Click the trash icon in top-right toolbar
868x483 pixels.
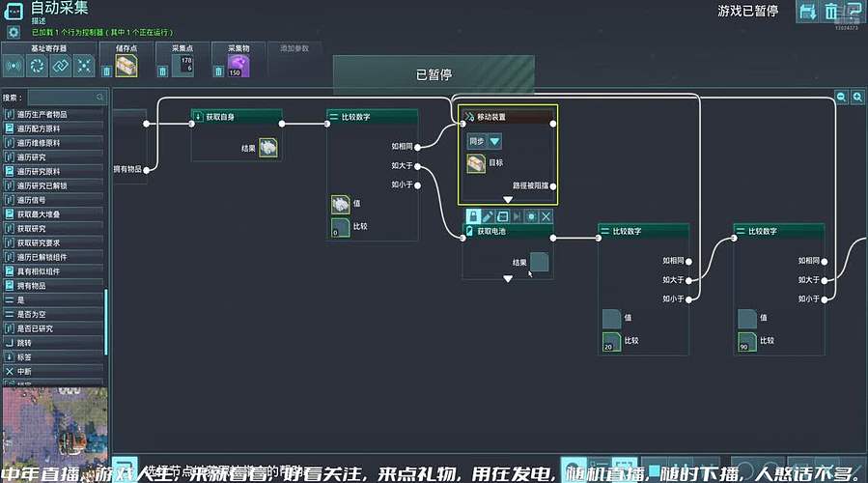pyautogui.click(x=832, y=12)
